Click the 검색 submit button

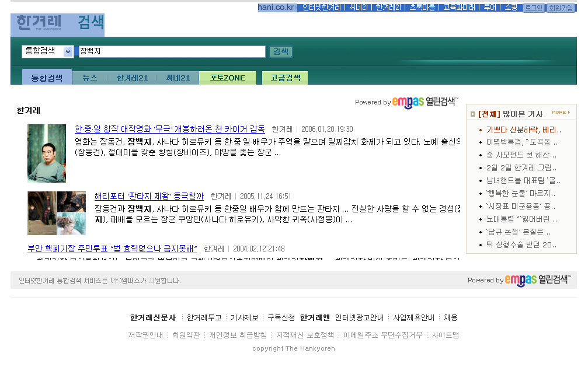pos(280,51)
